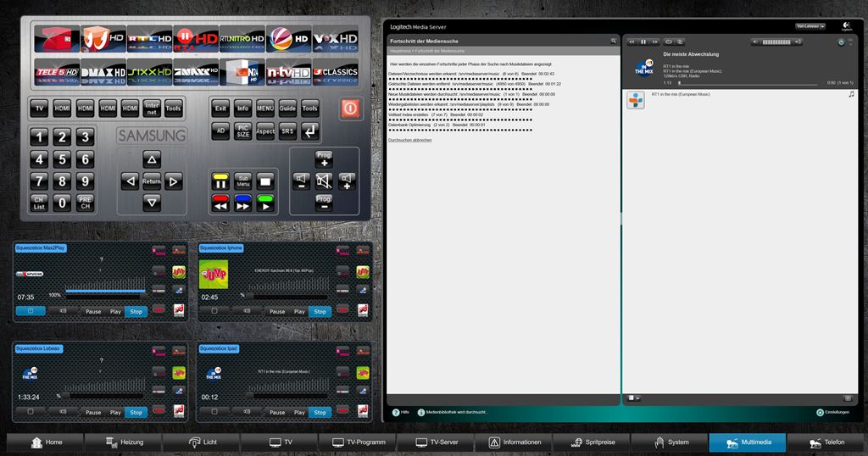The image size is (868, 456).
Task: Click the RT1 in the mix playlist thumbnail
Action: [x=636, y=100]
